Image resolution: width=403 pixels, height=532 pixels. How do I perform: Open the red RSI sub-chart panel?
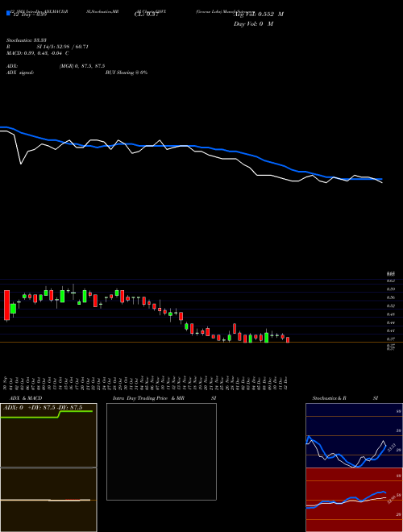[x=354, y=500]
